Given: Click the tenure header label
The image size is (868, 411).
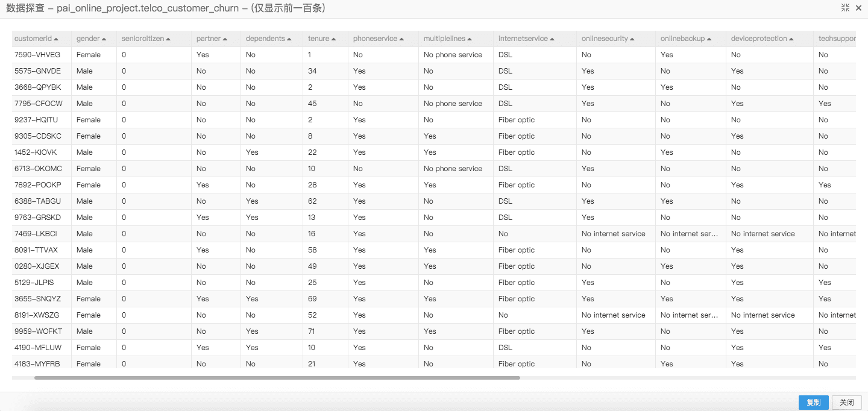Looking at the screenshot, I should [319, 39].
